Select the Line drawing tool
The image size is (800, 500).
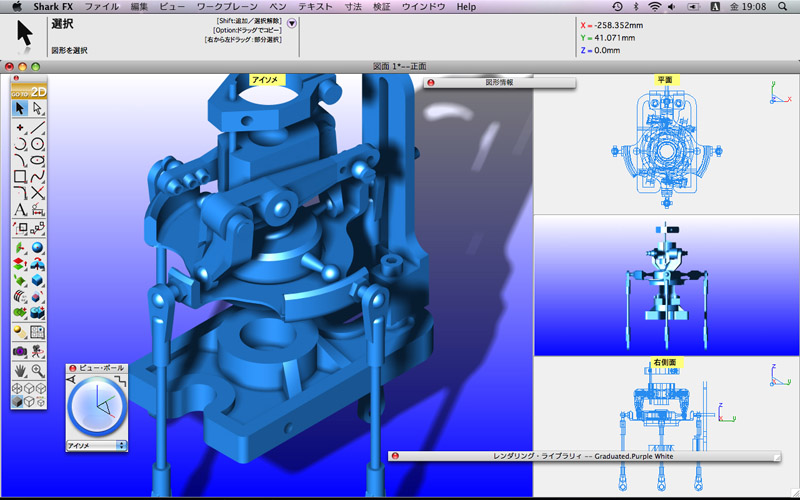point(38,128)
